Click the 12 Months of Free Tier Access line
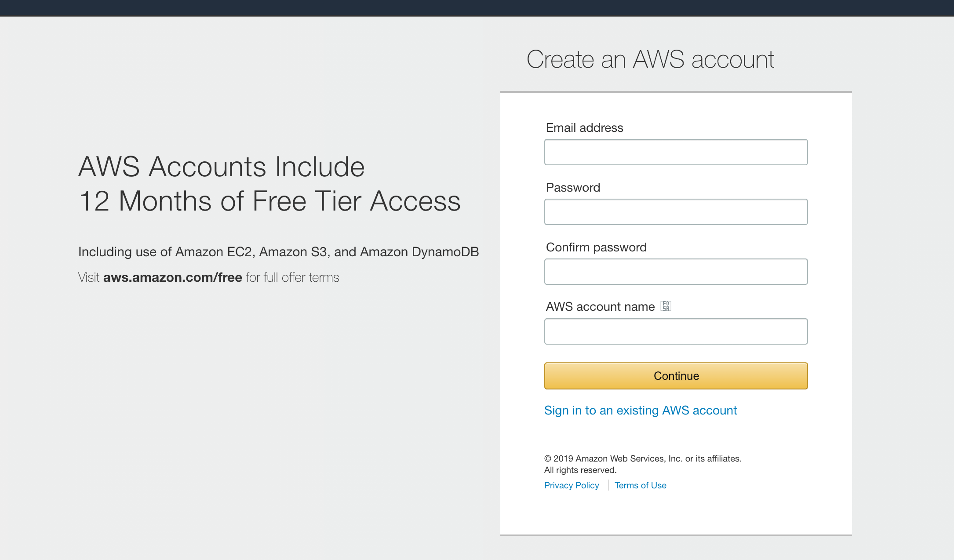 [x=269, y=201]
